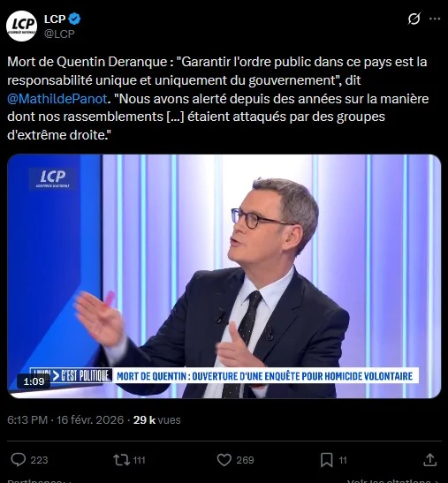Viewport: 448px width, 483px height.
Task: Click the LCP profile avatar
Action: pos(21,26)
